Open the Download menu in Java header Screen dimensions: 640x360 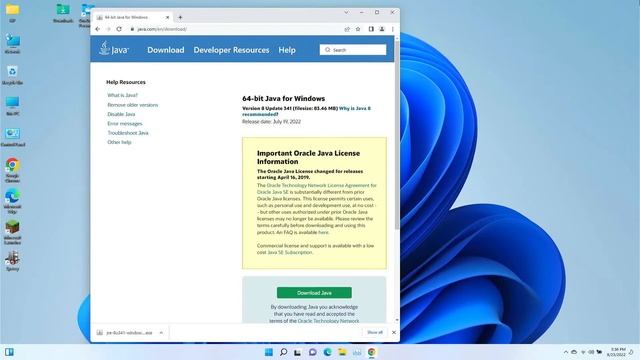(x=166, y=50)
